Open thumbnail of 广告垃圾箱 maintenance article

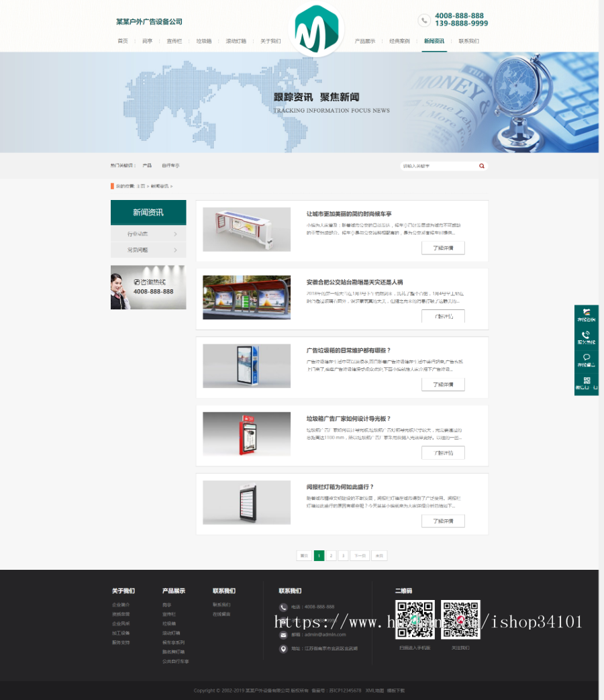coord(246,366)
